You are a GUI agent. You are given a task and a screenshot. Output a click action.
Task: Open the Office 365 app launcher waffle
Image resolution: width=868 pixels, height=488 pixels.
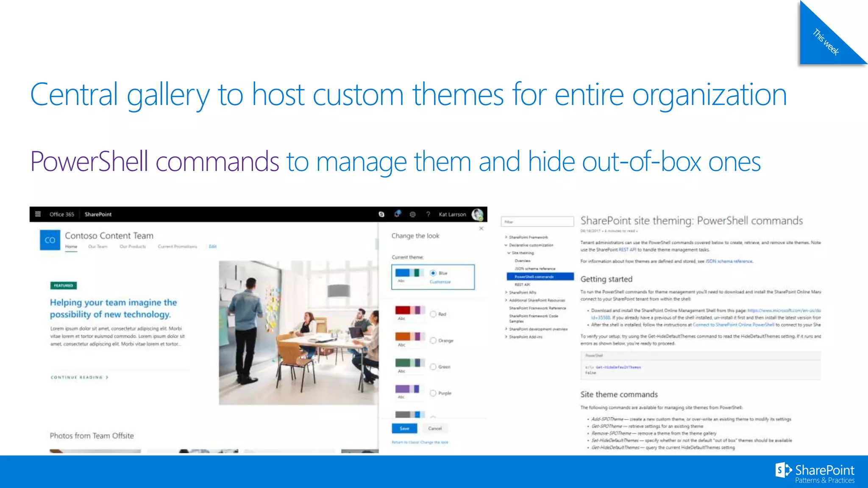(38, 214)
